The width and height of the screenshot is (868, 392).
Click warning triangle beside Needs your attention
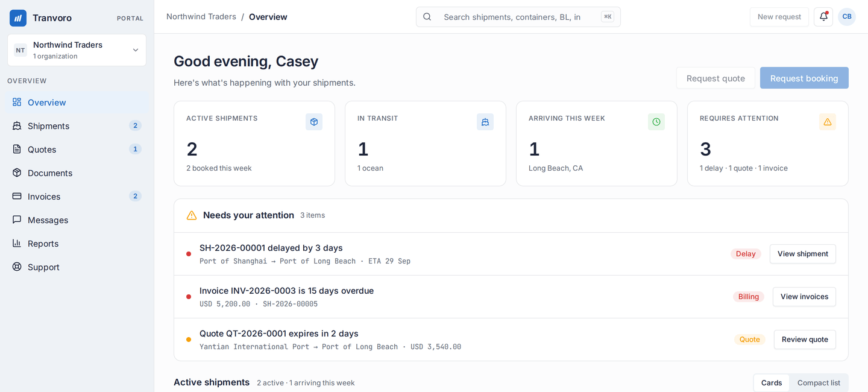pyautogui.click(x=192, y=215)
